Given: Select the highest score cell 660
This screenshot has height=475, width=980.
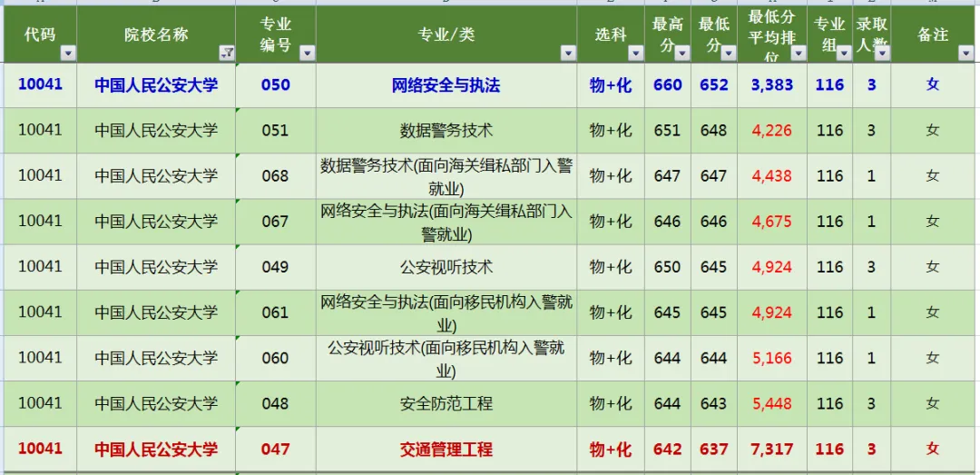Looking at the screenshot, I should click(668, 84).
